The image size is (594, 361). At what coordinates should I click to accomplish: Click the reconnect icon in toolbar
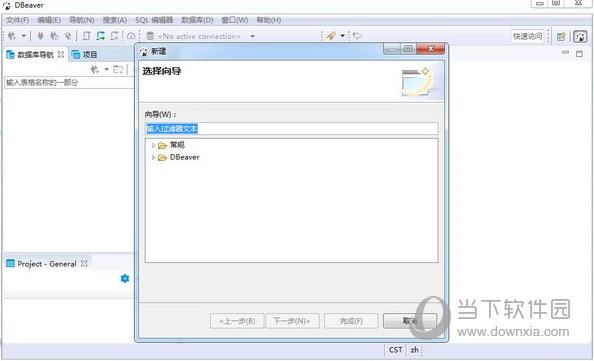(x=54, y=36)
